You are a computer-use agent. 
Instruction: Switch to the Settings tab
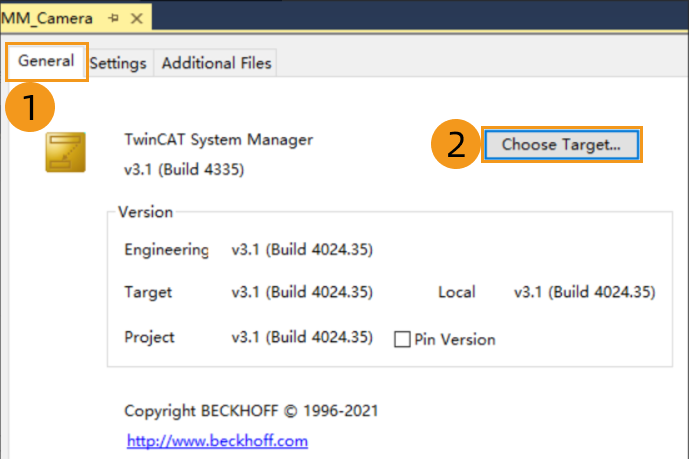pos(118,63)
